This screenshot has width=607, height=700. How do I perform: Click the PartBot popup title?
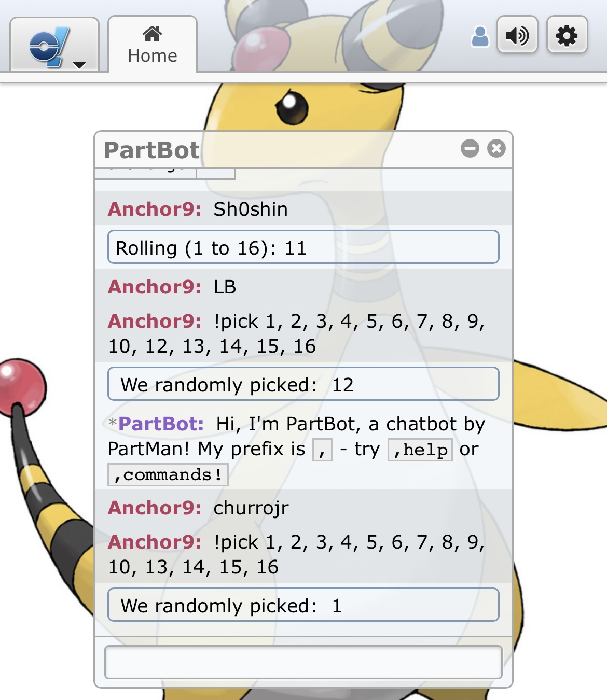click(x=151, y=150)
